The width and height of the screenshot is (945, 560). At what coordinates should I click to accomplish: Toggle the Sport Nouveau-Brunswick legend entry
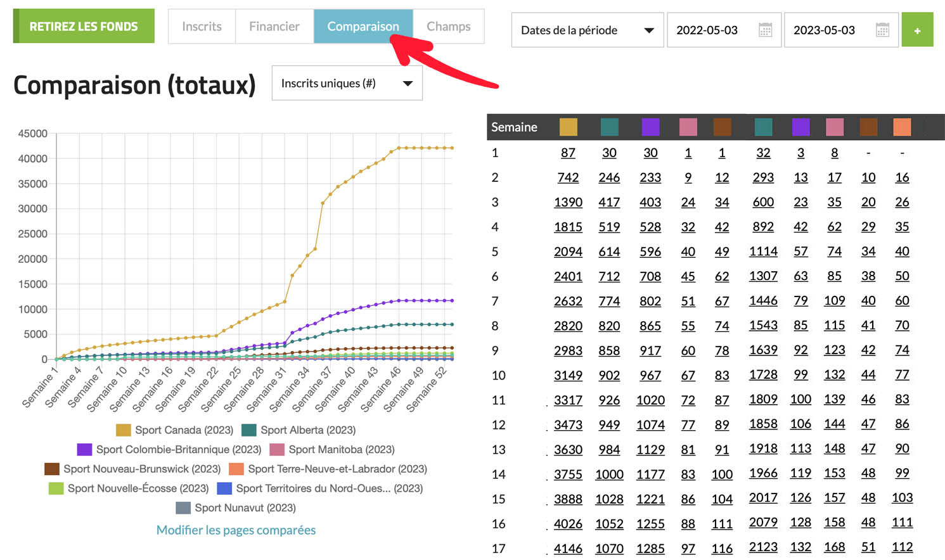tap(133, 469)
